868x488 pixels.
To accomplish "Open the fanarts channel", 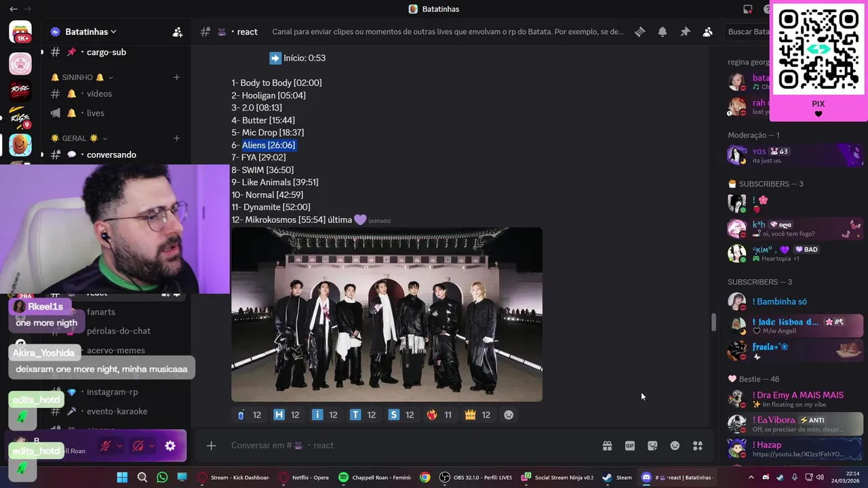I will 101,312.
